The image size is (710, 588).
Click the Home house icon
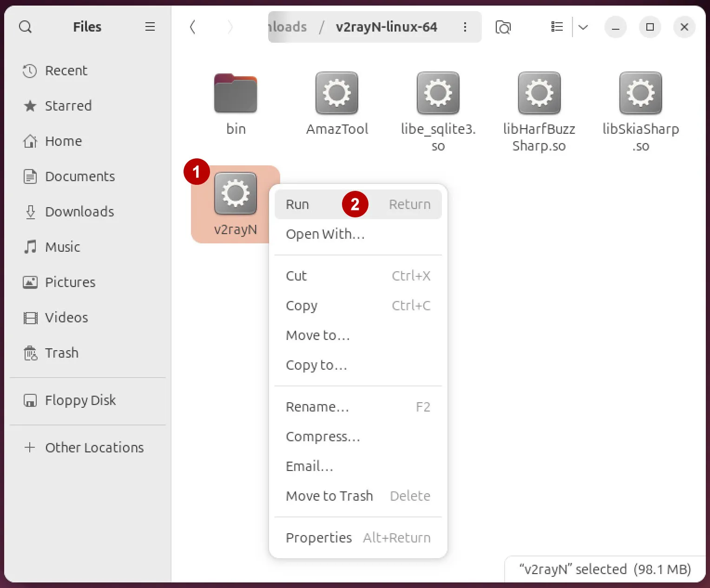pyautogui.click(x=30, y=141)
